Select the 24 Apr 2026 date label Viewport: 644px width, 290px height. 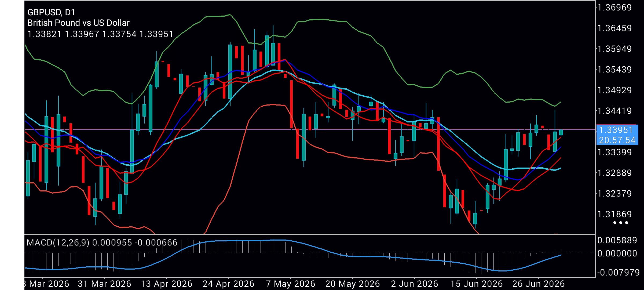228,284
